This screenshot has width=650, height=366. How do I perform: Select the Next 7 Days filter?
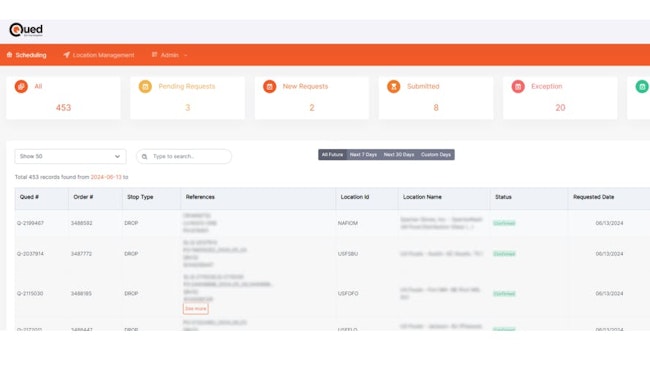click(363, 155)
